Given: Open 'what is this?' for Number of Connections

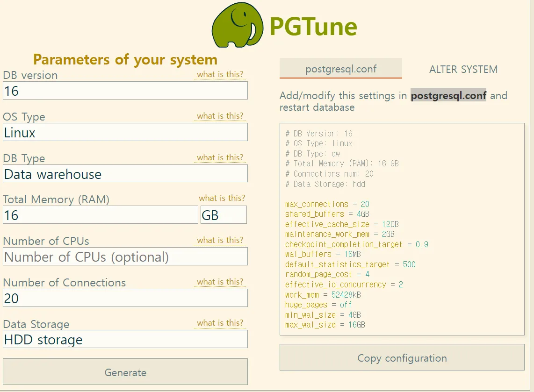Looking at the screenshot, I should coord(220,281).
